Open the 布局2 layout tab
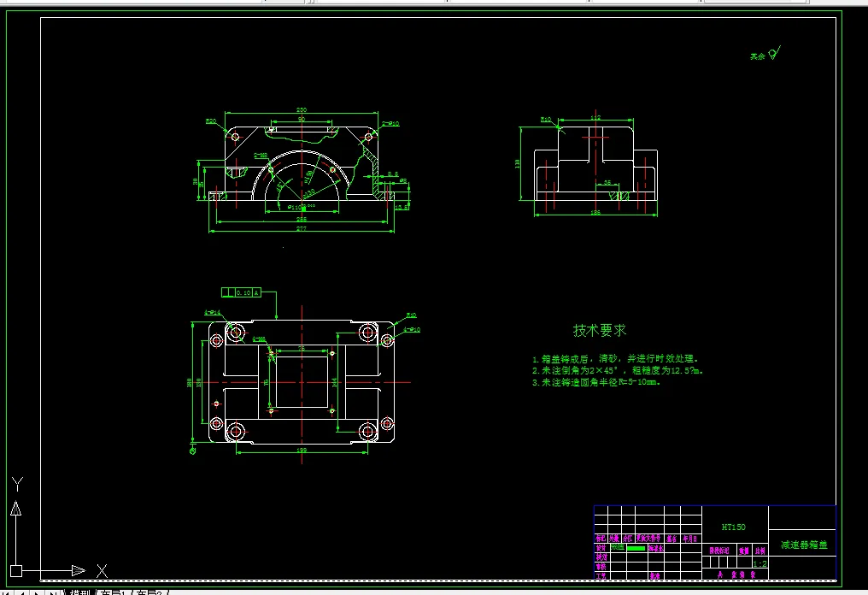The width and height of the screenshot is (868, 595). [x=150, y=592]
